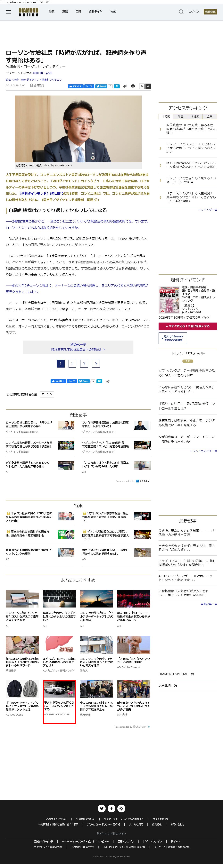Image resolution: width=223 pixels, height=868 pixels.
Task: Click the red 今週号を購入する button
Action: pos(188,326)
